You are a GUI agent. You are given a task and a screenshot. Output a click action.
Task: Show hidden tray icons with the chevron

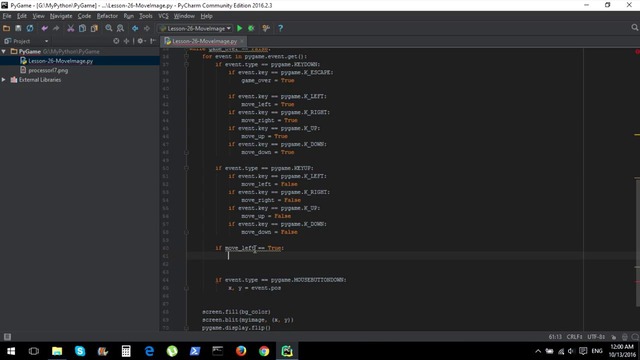[x=538, y=351]
